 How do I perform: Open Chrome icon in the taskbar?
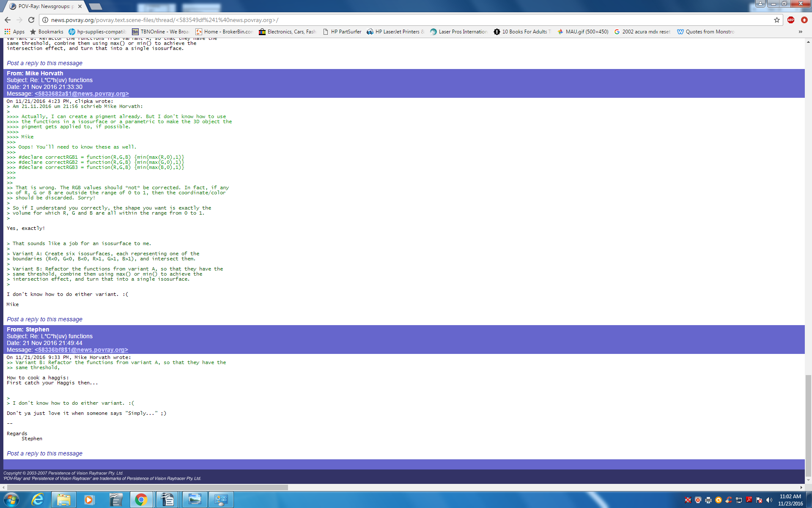[x=141, y=500]
